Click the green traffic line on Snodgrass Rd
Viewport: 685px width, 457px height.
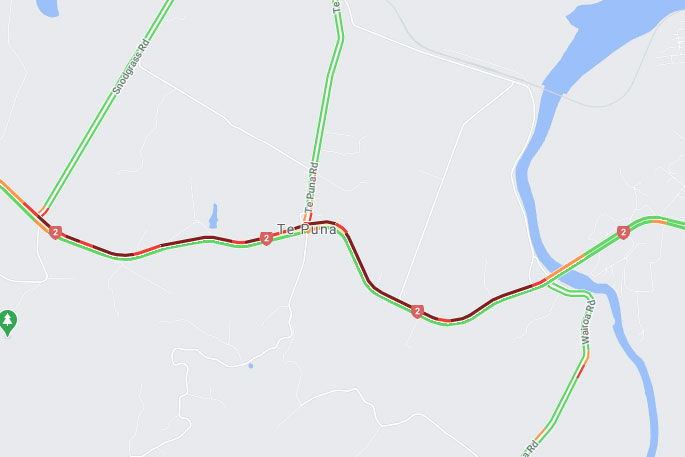105,105
